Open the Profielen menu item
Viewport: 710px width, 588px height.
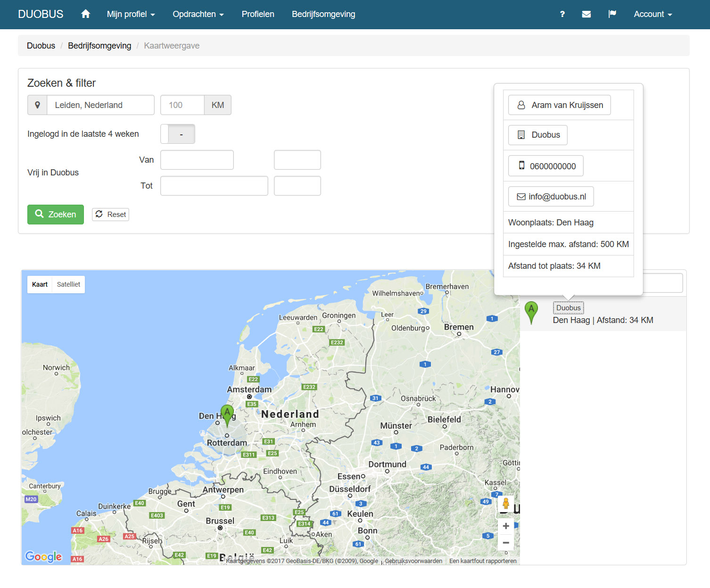tap(258, 14)
